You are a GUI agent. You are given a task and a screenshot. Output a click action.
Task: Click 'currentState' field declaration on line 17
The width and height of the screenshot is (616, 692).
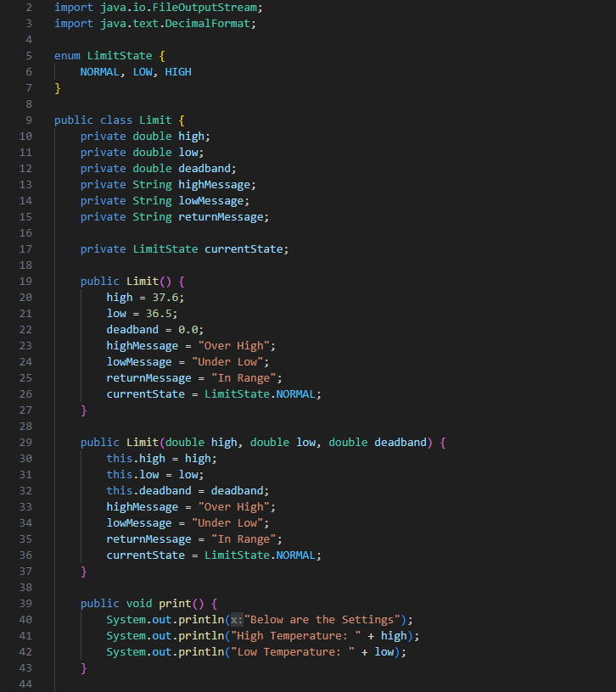coord(244,249)
